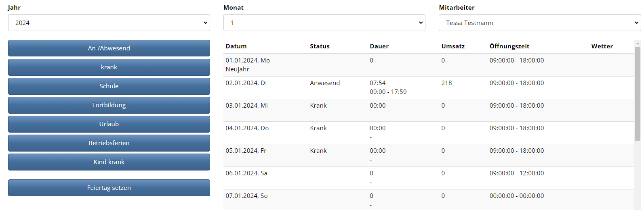Image resolution: width=644 pixels, height=210 pixels.
Task: Click the 03.01.2024, Mi Krank row
Action: [x=429, y=110]
